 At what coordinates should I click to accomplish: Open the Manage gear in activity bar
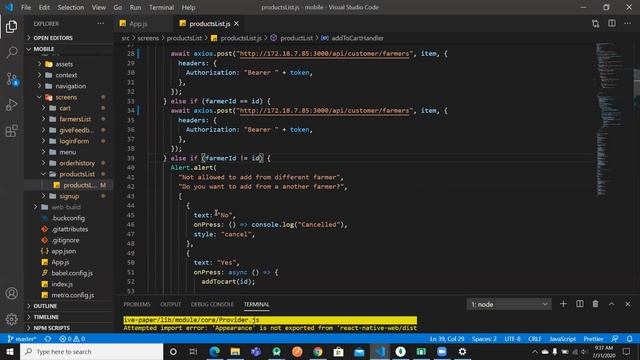click(11, 319)
